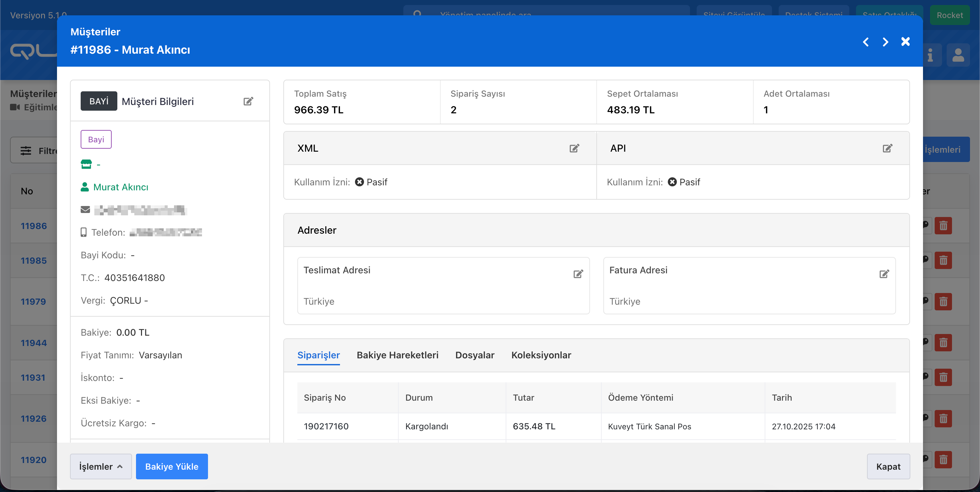The width and height of the screenshot is (980, 492).
Task: Switch to the Bakiye Hareketleri tab
Action: coord(397,355)
